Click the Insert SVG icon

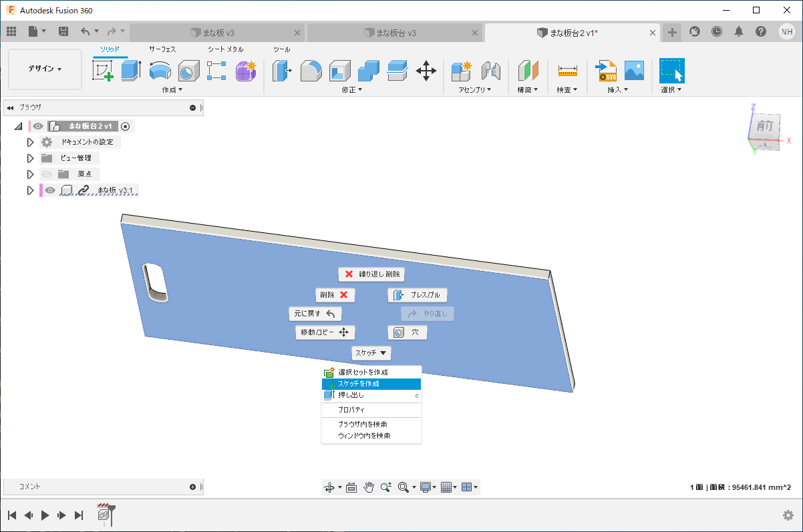[x=606, y=70]
